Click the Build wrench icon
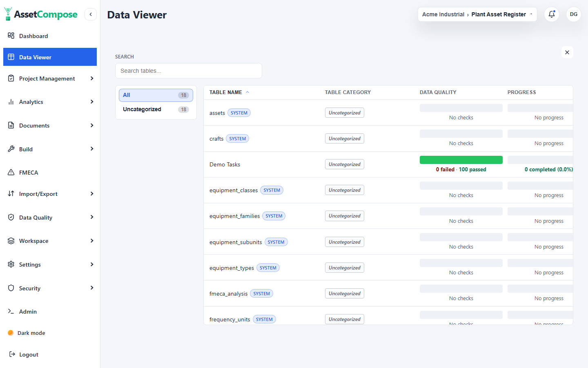The image size is (588, 368). 11,149
